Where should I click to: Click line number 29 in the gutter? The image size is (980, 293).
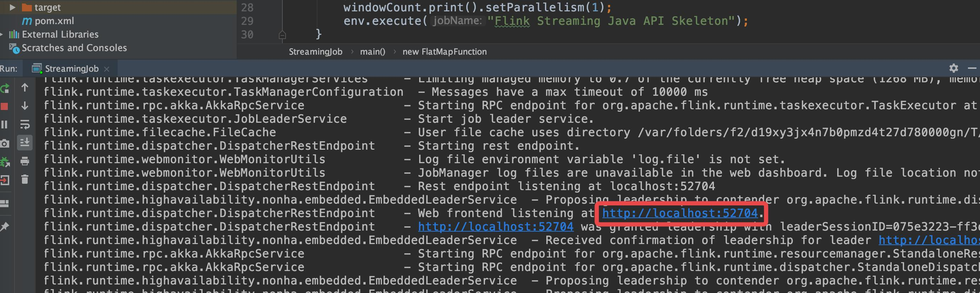(247, 21)
